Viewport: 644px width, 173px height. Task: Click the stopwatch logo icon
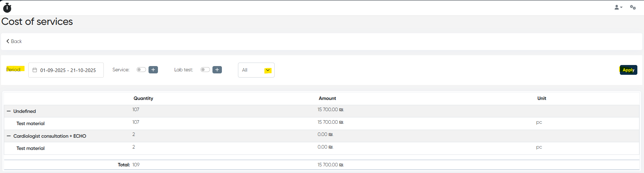point(7,8)
